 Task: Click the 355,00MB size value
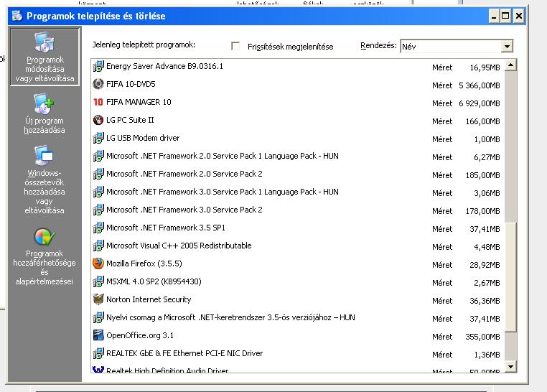[482, 337]
